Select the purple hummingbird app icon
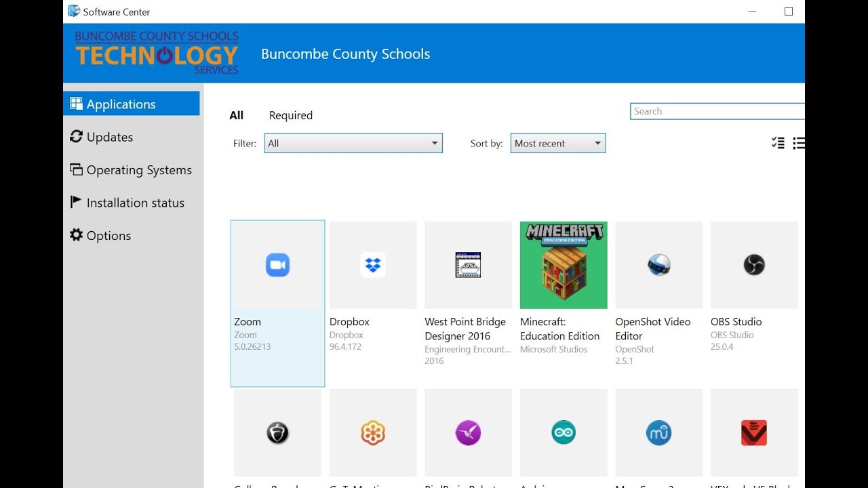Viewport: 868px width, 488px height. [469, 432]
